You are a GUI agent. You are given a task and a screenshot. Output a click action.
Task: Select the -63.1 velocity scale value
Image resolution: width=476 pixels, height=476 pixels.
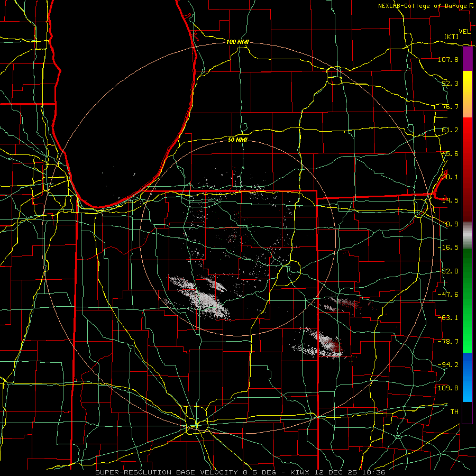click(448, 318)
